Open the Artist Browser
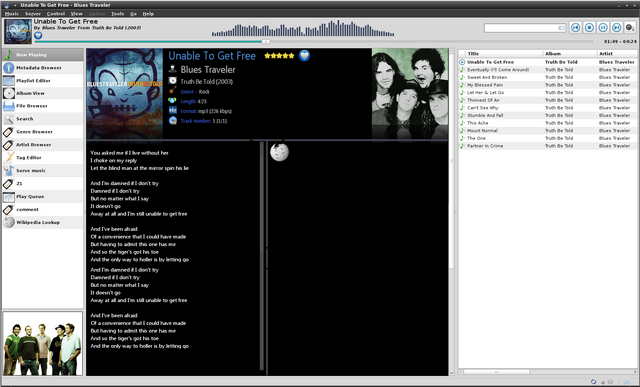 point(43,145)
